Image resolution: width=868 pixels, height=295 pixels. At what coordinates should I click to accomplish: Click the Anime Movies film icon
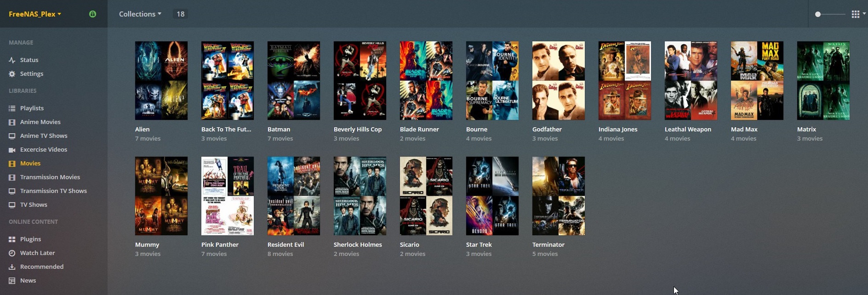tap(12, 122)
